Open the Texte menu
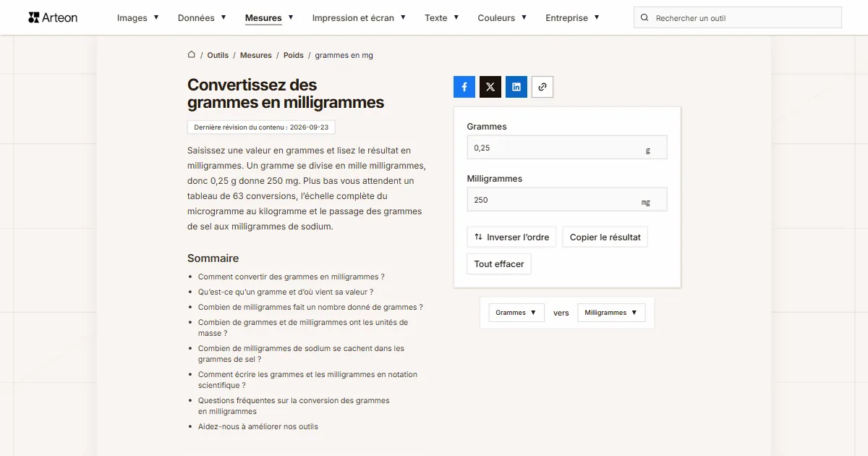The image size is (868, 456). (x=442, y=18)
